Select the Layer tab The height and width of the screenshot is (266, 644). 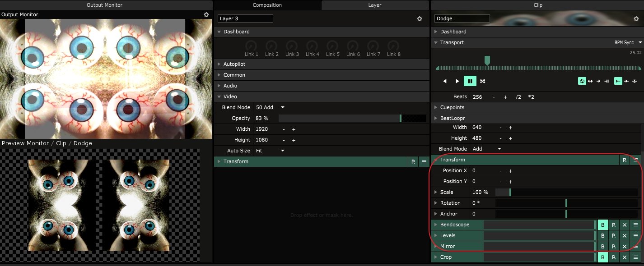(375, 5)
